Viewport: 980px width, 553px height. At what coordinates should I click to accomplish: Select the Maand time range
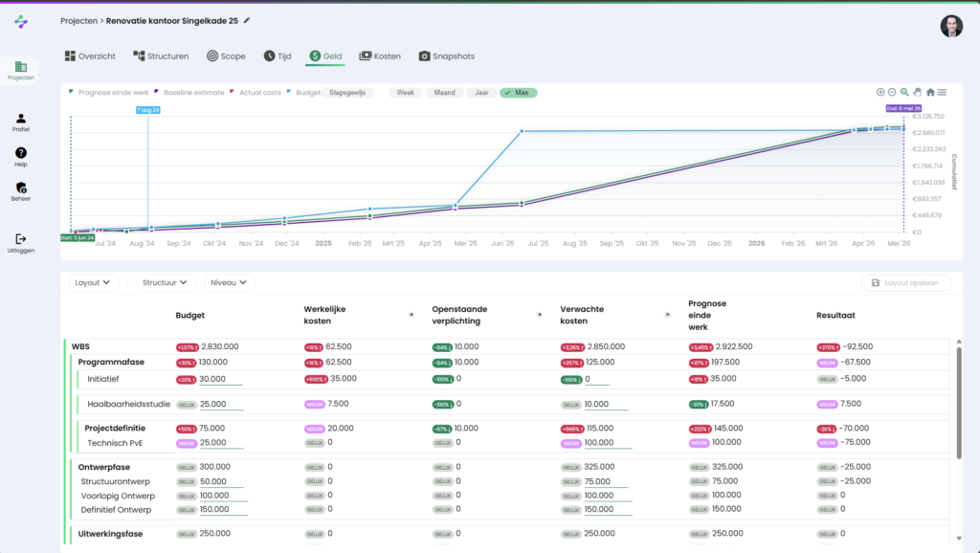[444, 93]
